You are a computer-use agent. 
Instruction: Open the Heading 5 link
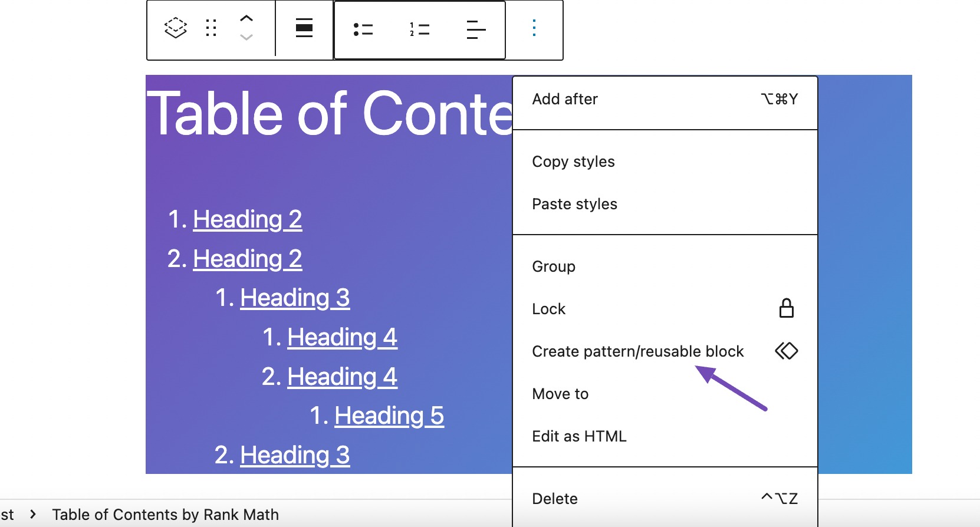(389, 416)
